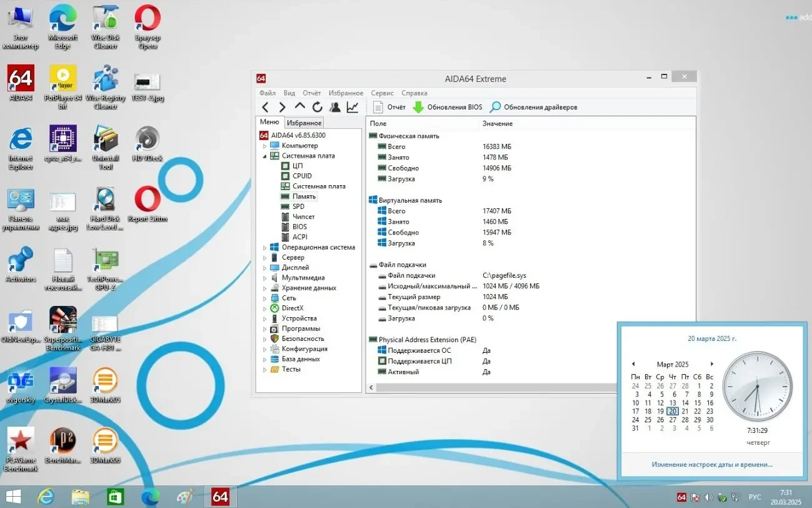Collapse the Системная плата tree node

click(264, 156)
